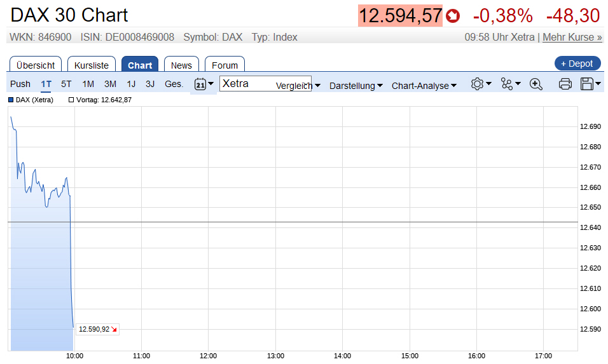The width and height of the screenshot is (608, 364).
Task: Expand the Vergleich dropdown
Action: pos(298,86)
